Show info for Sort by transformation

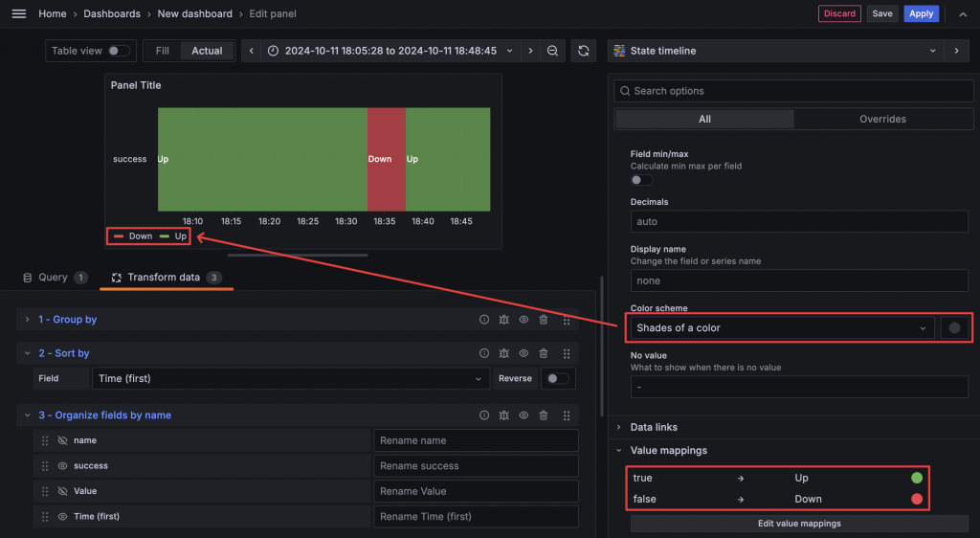coord(484,353)
